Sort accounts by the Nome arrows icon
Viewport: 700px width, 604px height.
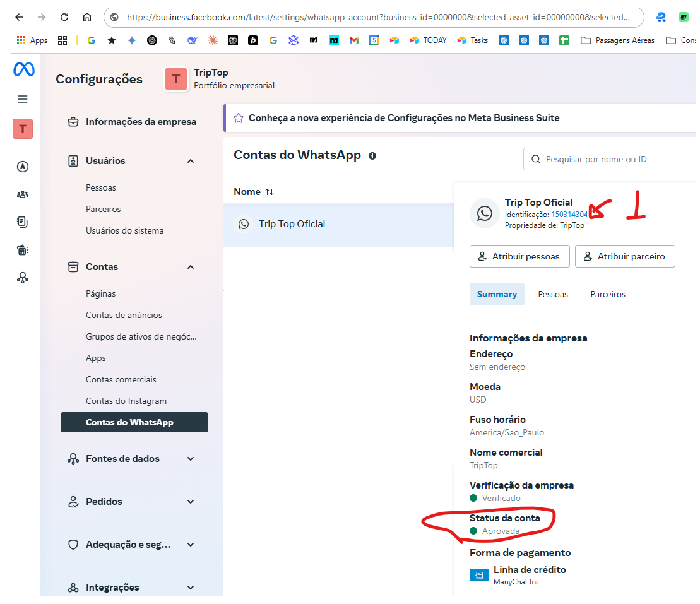tap(269, 192)
